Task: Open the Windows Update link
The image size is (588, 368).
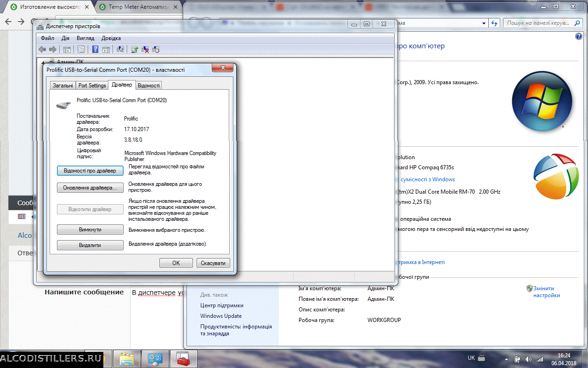Action: pos(221,316)
